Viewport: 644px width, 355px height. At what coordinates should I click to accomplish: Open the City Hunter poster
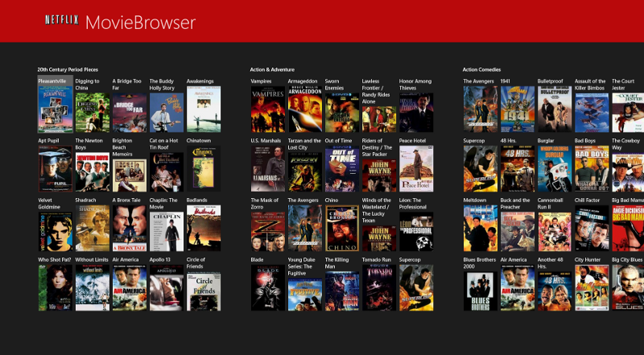click(x=592, y=287)
